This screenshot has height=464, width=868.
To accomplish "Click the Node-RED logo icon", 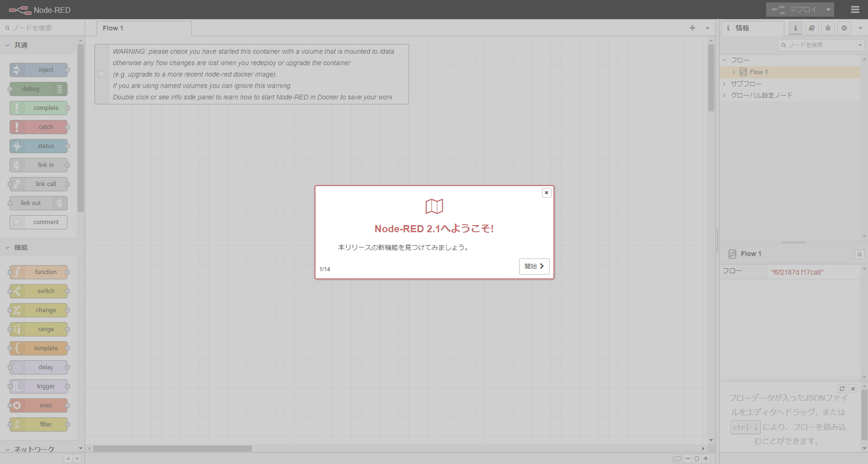I will pyautogui.click(x=19, y=10).
